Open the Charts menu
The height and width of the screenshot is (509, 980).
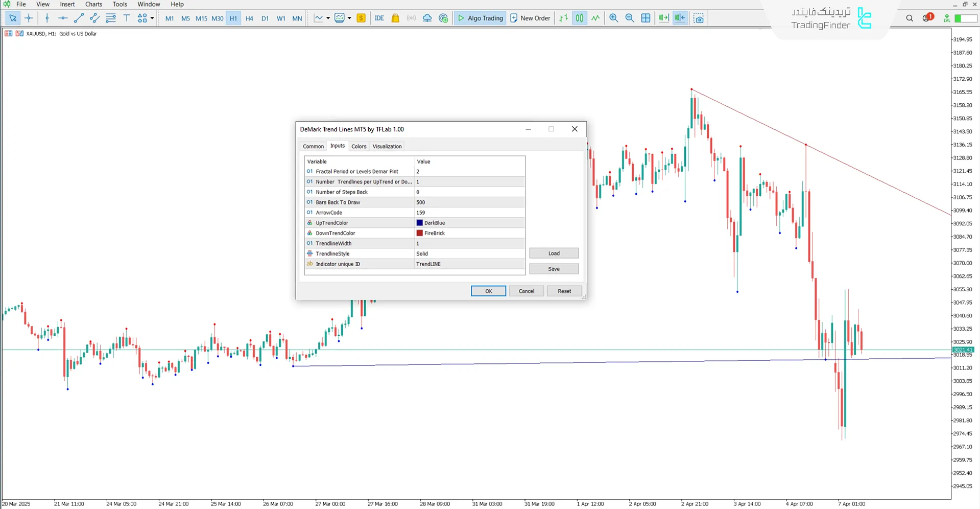pyautogui.click(x=93, y=4)
